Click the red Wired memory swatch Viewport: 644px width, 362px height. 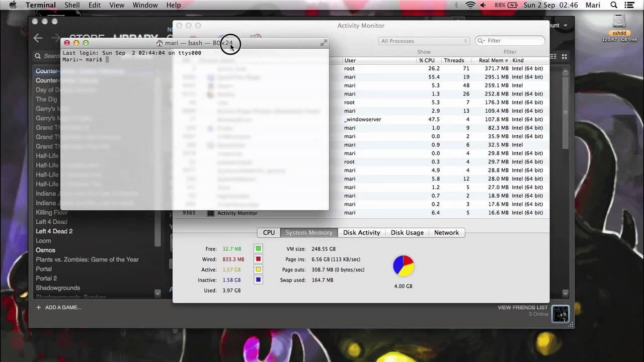(x=258, y=259)
